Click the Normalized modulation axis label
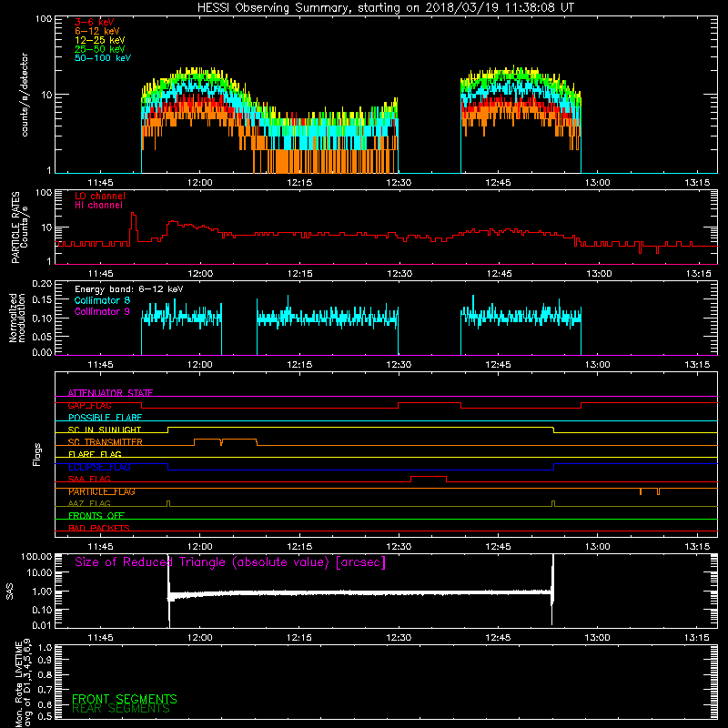Image resolution: width=728 pixels, height=728 pixels. tap(17, 318)
